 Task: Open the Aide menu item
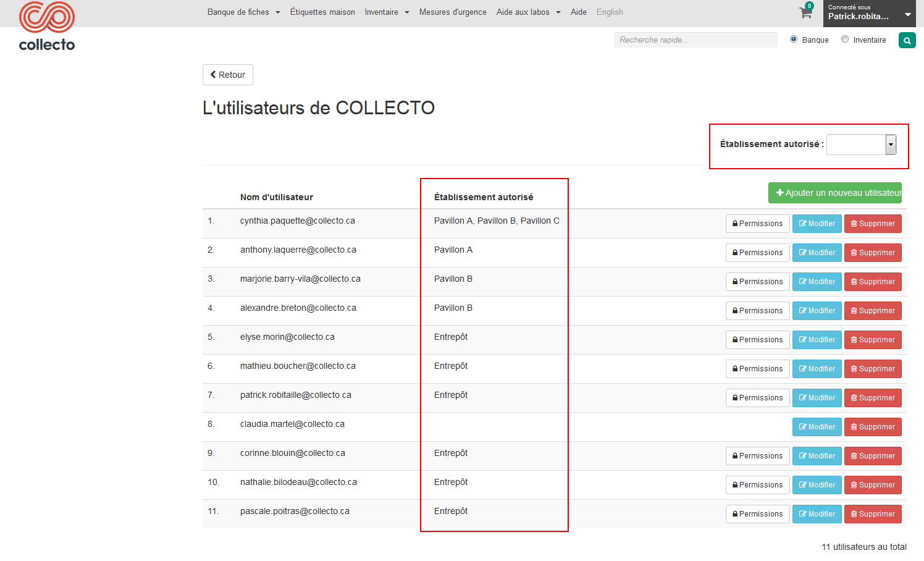[x=579, y=12]
